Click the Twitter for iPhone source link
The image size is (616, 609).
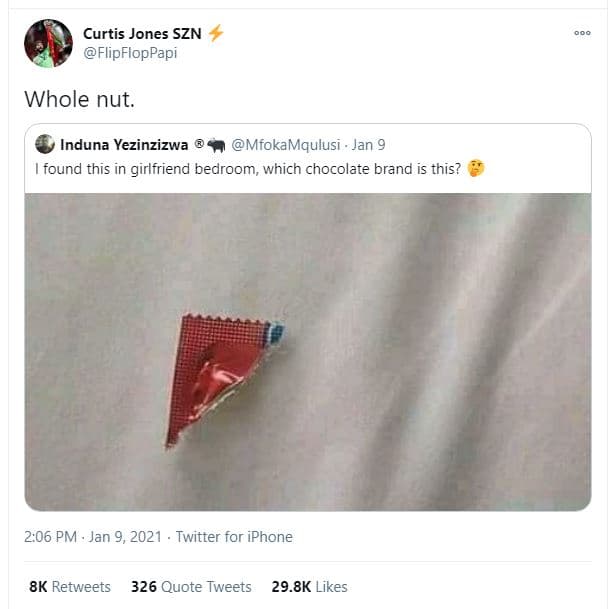234,537
